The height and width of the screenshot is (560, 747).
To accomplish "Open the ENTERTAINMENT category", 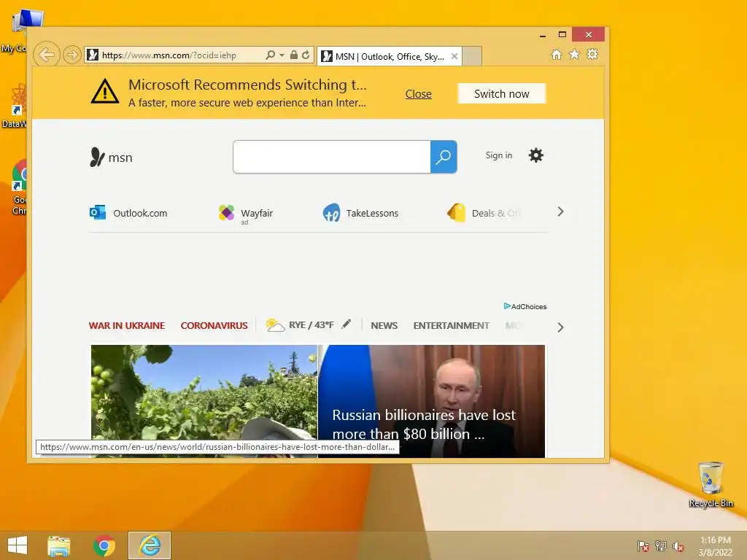I will [x=451, y=326].
